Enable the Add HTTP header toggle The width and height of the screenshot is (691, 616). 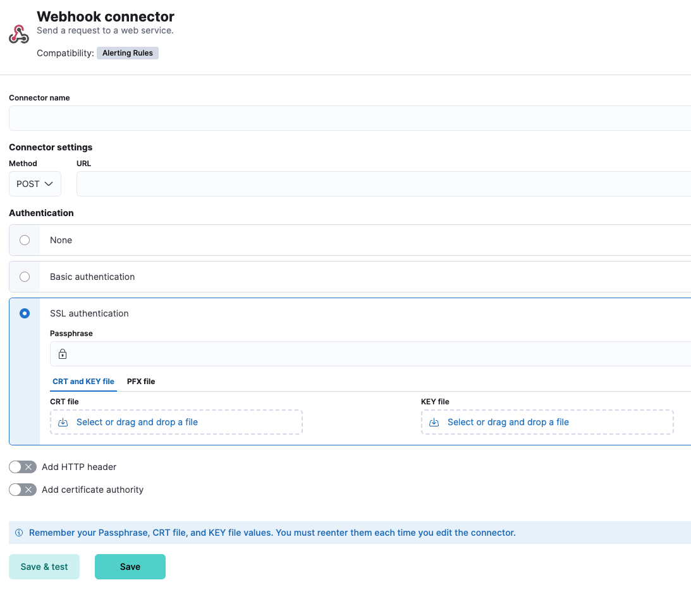[x=23, y=467]
